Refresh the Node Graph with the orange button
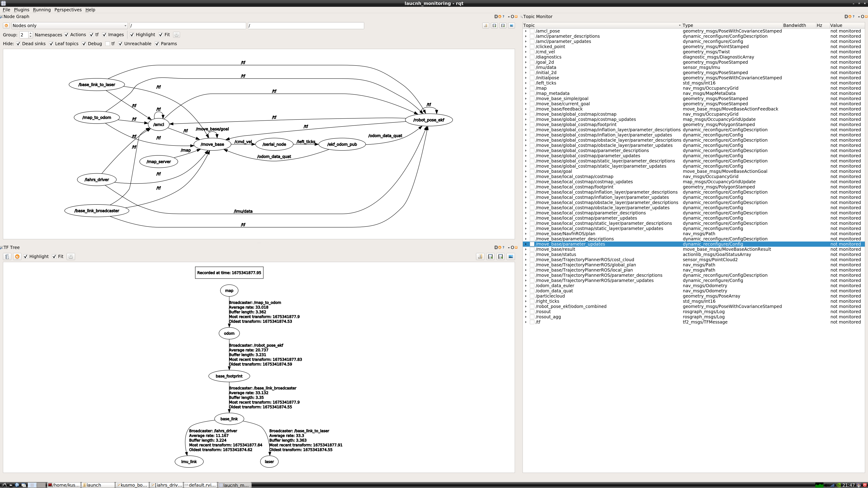Screen dimensions: 868x488 (6, 26)
